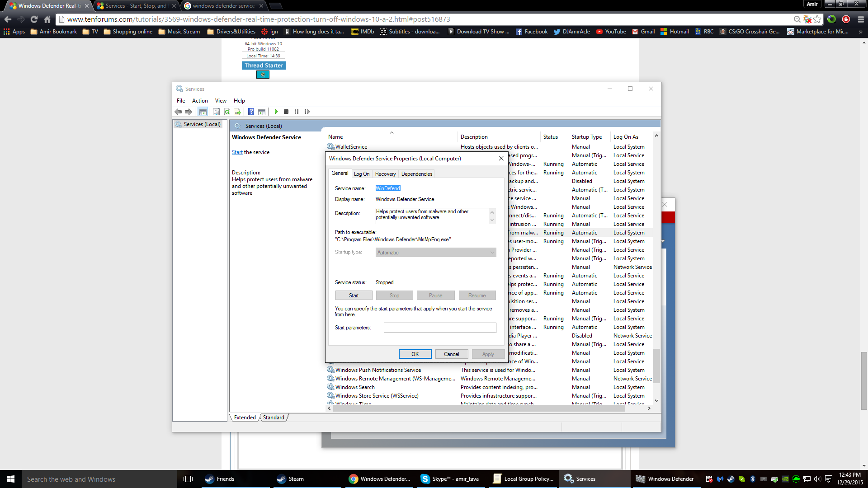Click the network tray icon
The height and width of the screenshot is (488, 868).
pos(807,479)
